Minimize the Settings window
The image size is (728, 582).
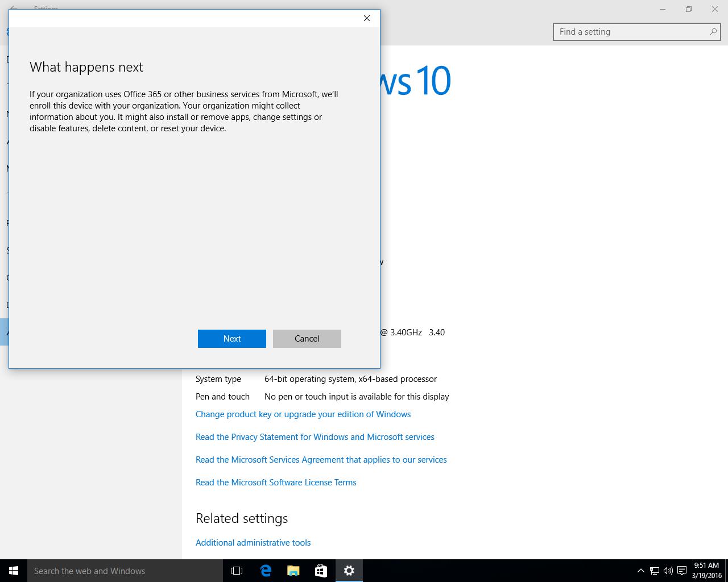point(663,9)
